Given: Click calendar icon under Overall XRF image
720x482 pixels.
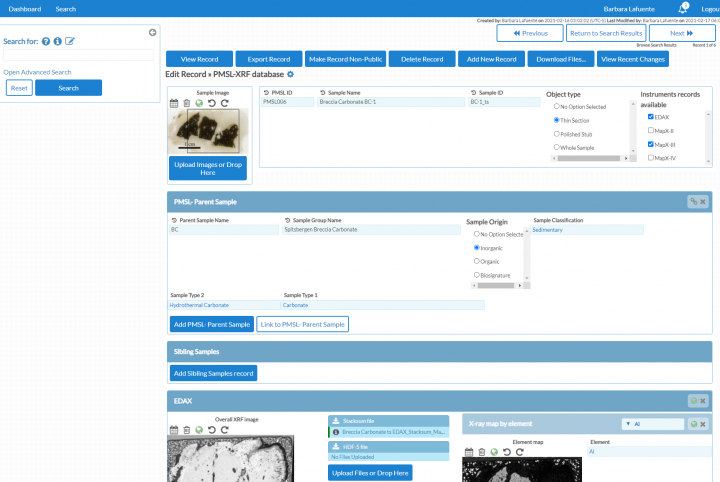Looking at the screenshot, I should [174, 430].
